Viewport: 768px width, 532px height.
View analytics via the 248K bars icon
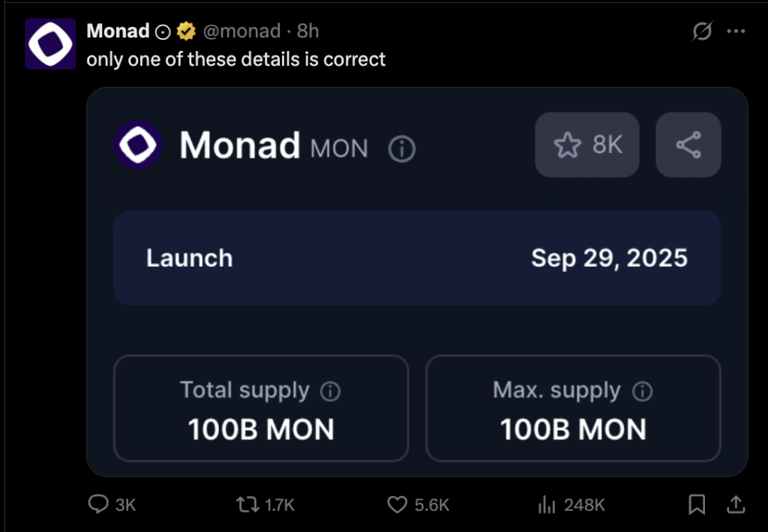click(x=571, y=504)
